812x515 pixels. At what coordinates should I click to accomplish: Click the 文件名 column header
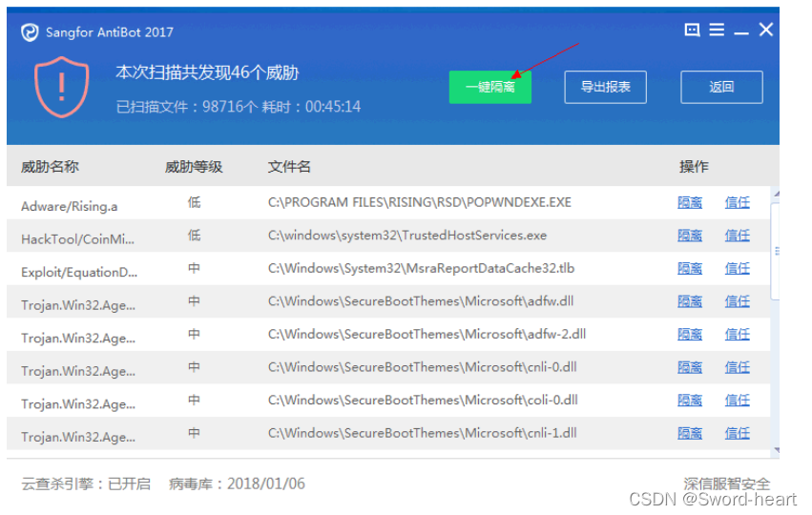click(289, 167)
